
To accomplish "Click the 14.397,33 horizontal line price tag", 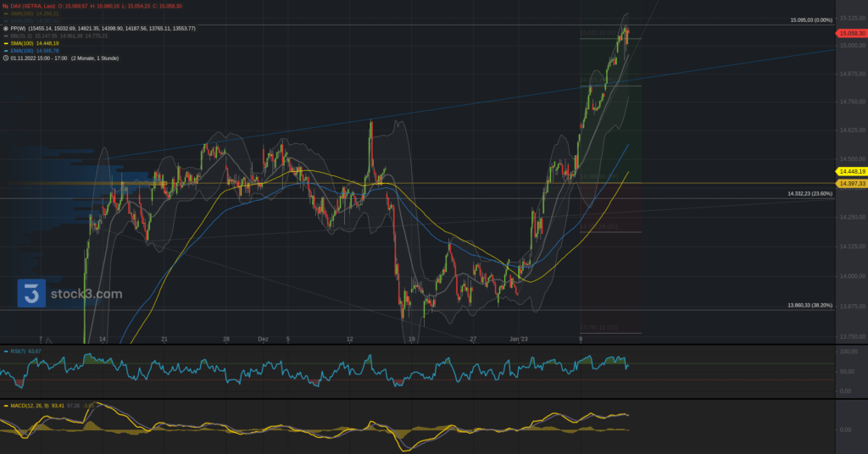I will pos(851,183).
